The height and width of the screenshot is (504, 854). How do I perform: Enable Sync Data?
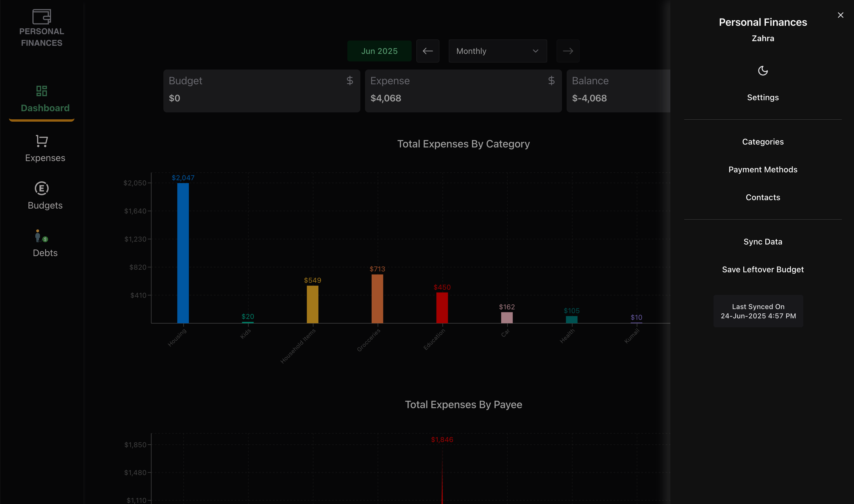click(x=763, y=242)
